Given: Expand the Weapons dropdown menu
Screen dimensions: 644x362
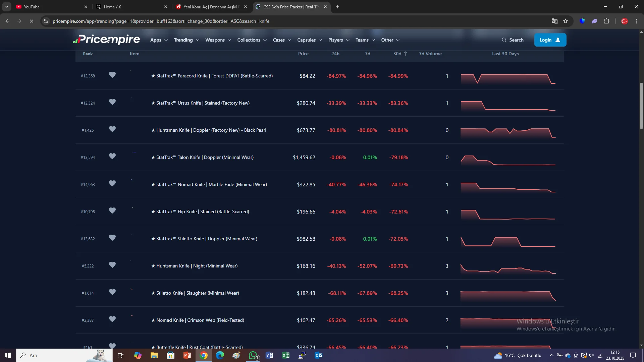Looking at the screenshot, I should coord(218,40).
